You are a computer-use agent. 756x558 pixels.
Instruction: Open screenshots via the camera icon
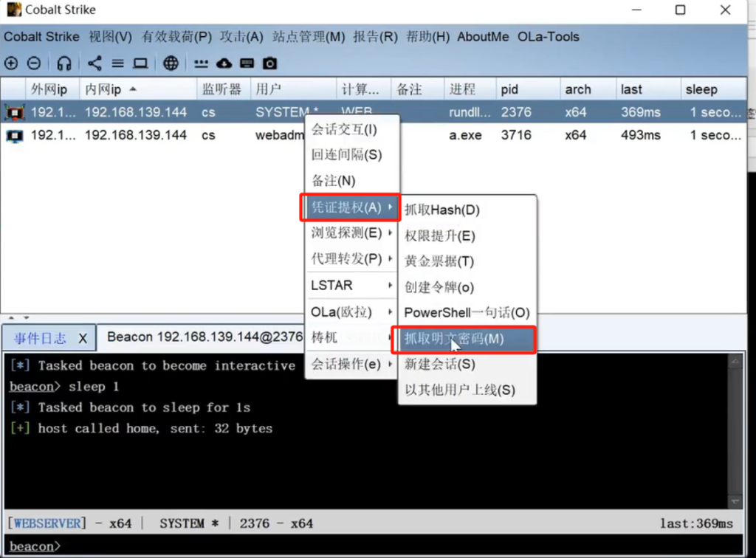point(269,63)
